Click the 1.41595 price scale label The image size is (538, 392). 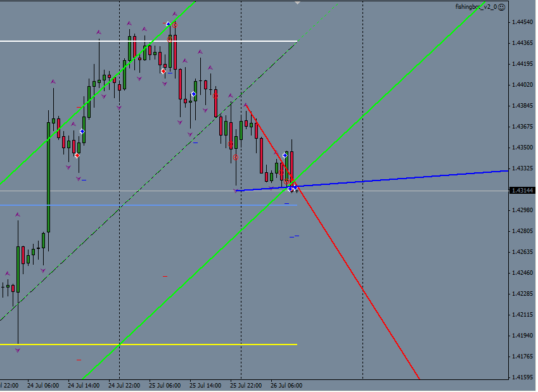click(522, 377)
